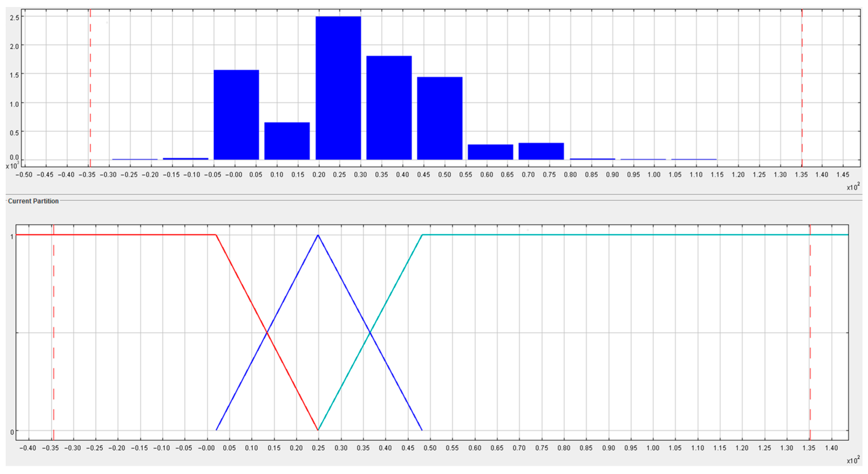Select the histogram bar near 0.50
Viewport: 868px width, 474px height.
click(439, 118)
